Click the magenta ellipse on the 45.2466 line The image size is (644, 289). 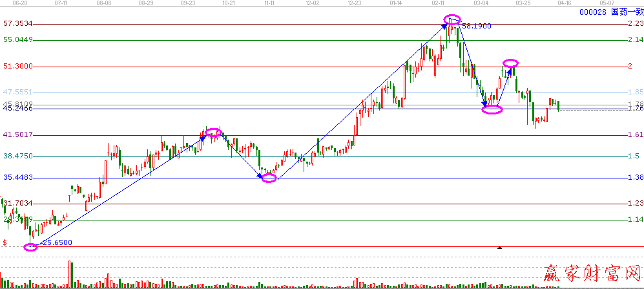[x=492, y=109]
